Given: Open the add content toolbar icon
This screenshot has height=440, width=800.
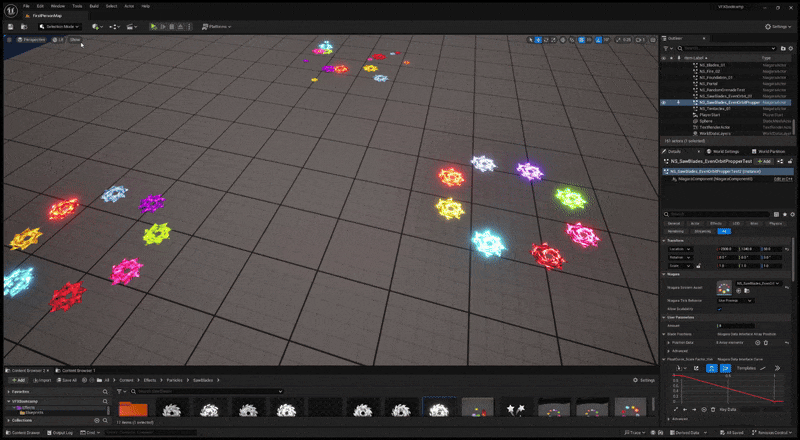Looking at the screenshot, I should click(96, 27).
